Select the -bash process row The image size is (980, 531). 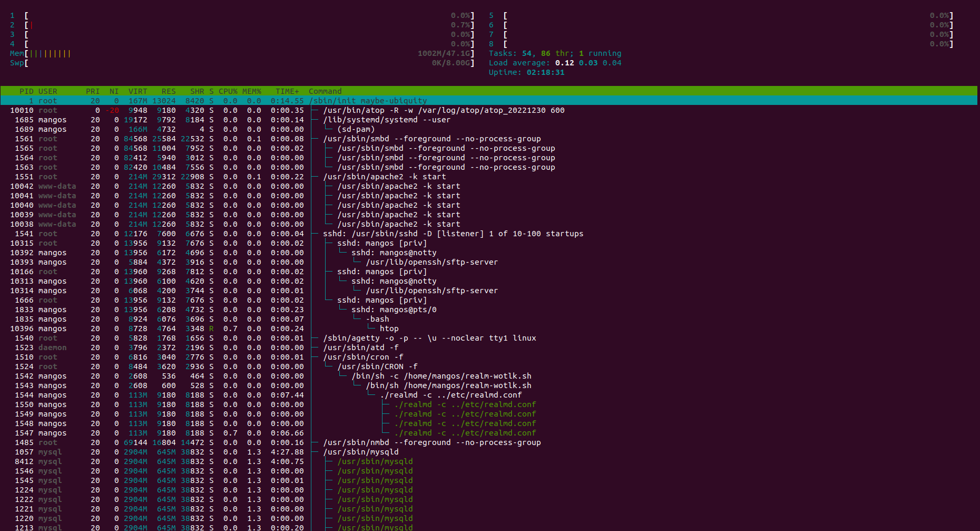tap(489, 319)
